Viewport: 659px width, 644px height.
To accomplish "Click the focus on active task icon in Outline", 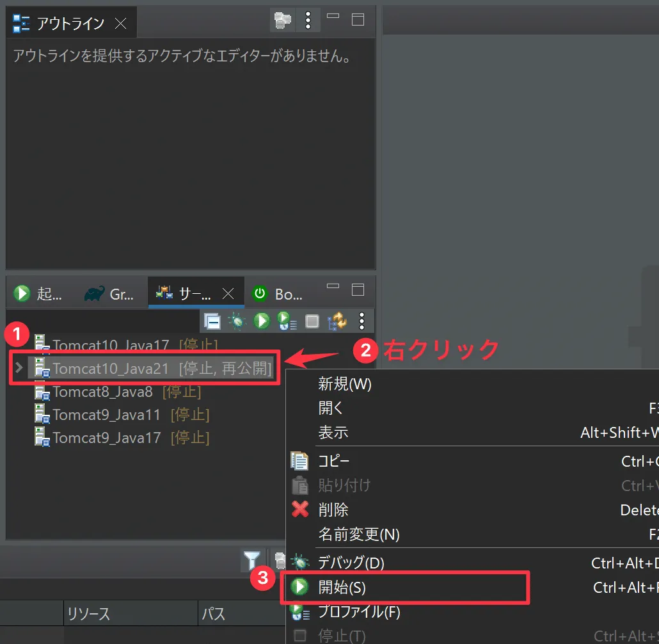I will click(x=282, y=20).
